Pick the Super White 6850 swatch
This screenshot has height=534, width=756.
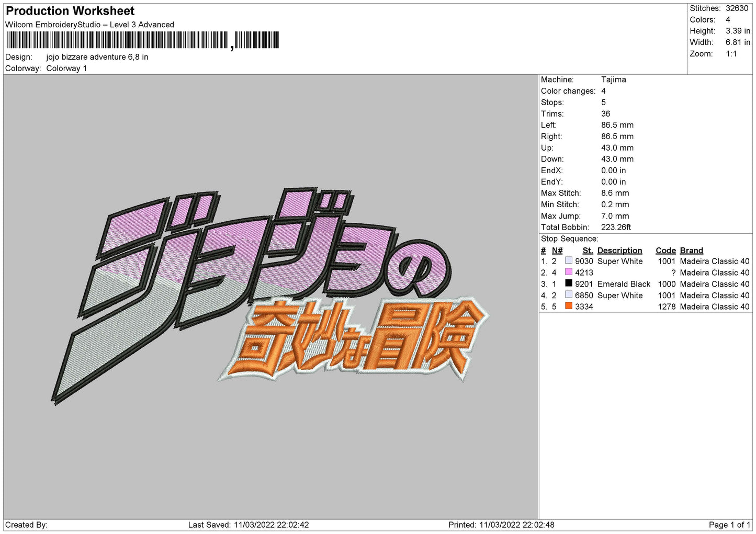coord(568,295)
